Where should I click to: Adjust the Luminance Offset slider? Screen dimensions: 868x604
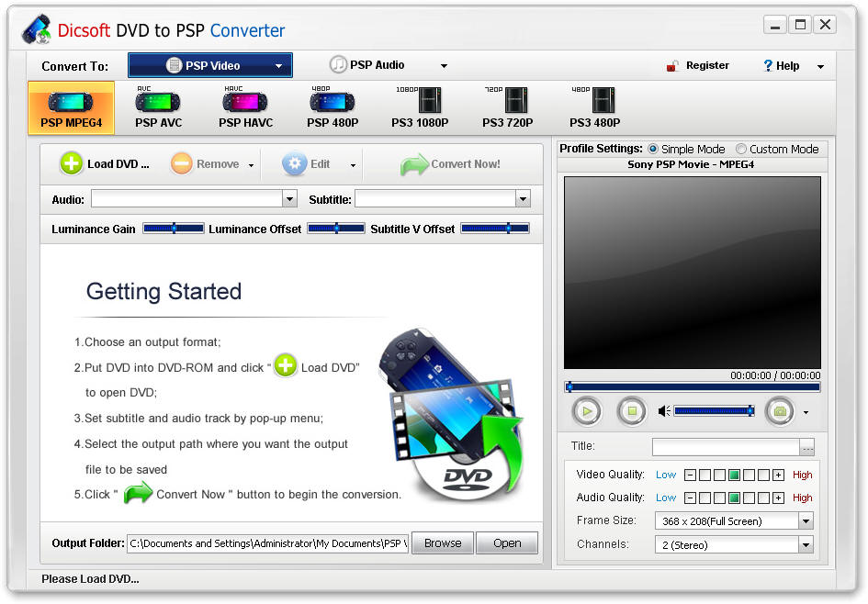(336, 228)
